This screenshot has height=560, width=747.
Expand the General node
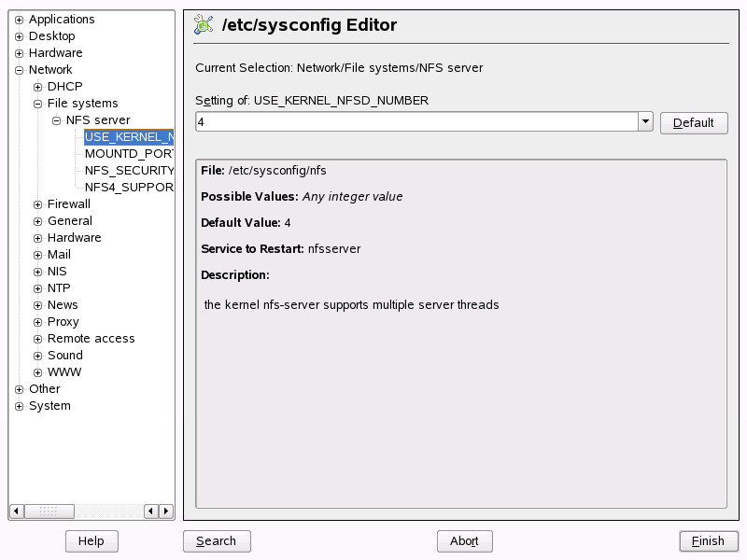(37, 221)
